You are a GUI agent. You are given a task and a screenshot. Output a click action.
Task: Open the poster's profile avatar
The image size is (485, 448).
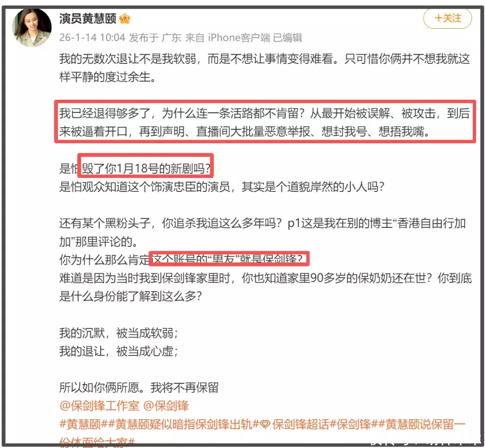coord(31,28)
